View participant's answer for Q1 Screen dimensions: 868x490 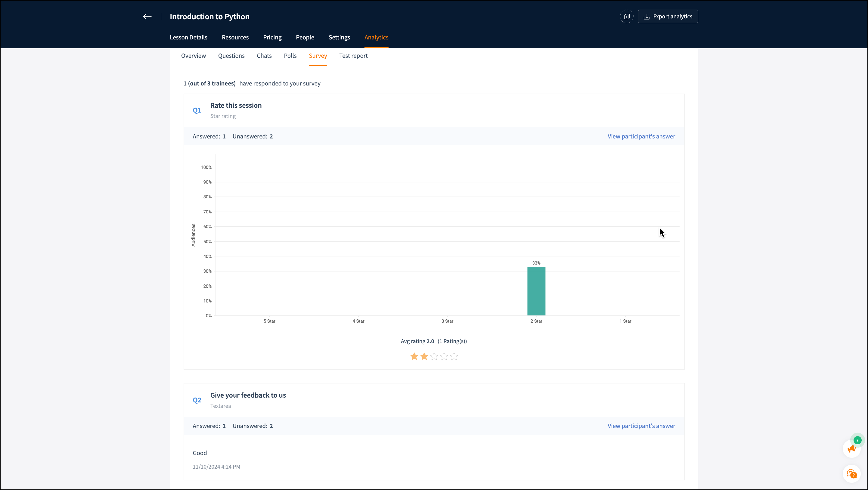tap(641, 136)
